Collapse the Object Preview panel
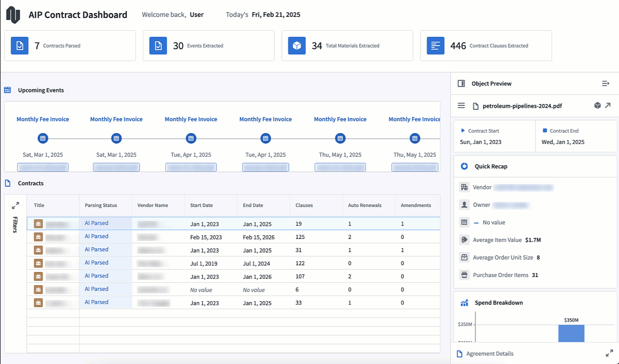 (x=606, y=83)
